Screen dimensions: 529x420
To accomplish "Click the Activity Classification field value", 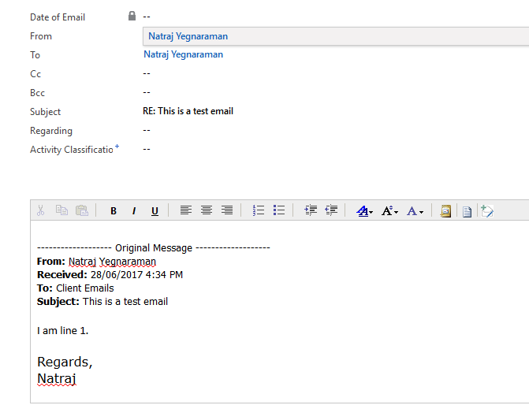I will [147, 149].
